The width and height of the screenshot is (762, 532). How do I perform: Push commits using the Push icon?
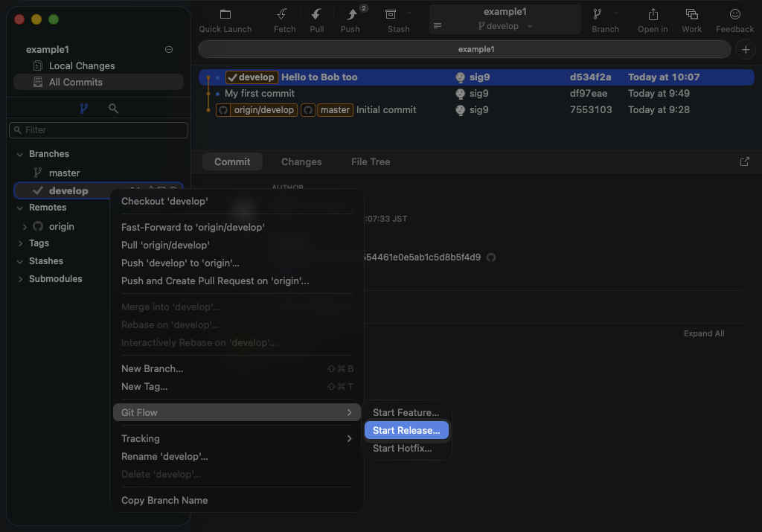tap(351, 15)
